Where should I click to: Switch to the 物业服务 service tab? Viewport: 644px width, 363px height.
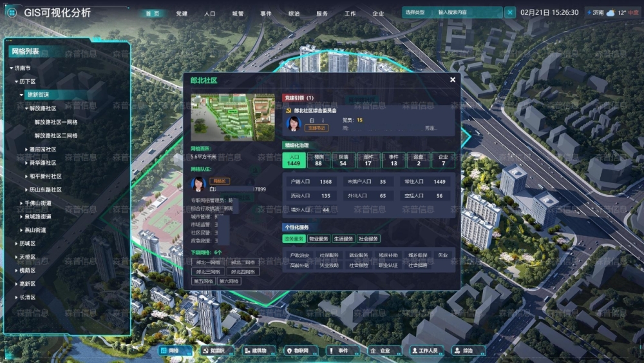[319, 239]
